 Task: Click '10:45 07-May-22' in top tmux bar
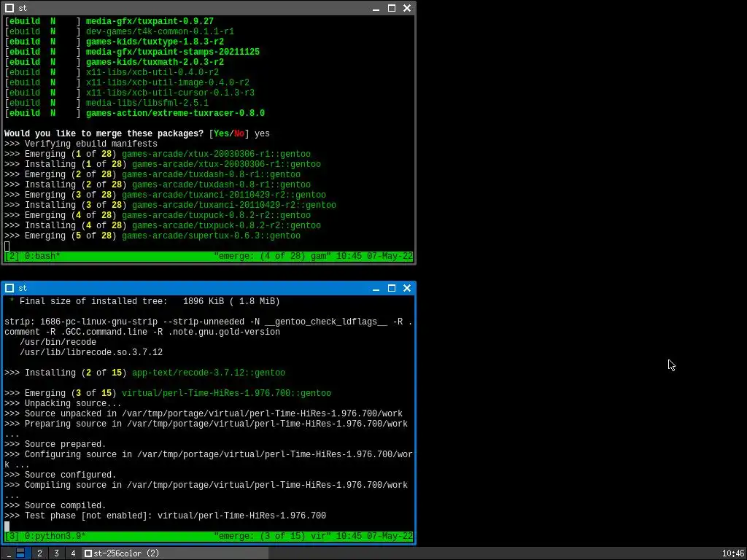click(374, 256)
